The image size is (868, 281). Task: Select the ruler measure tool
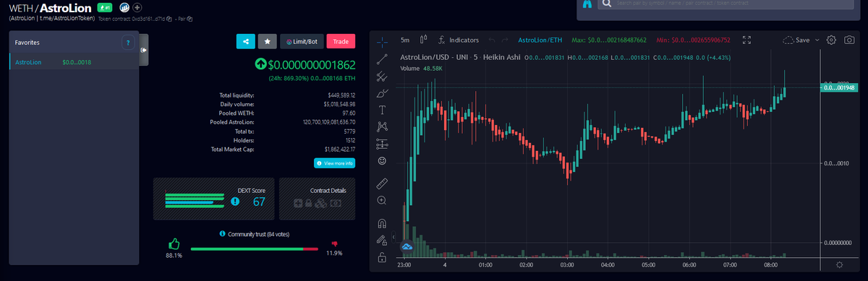[x=382, y=183]
